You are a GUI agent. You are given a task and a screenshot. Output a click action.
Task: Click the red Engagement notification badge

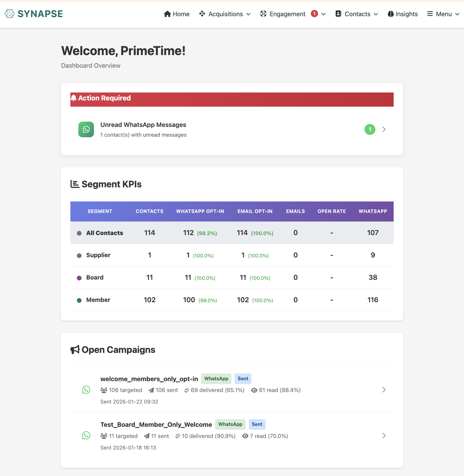pos(314,14)
